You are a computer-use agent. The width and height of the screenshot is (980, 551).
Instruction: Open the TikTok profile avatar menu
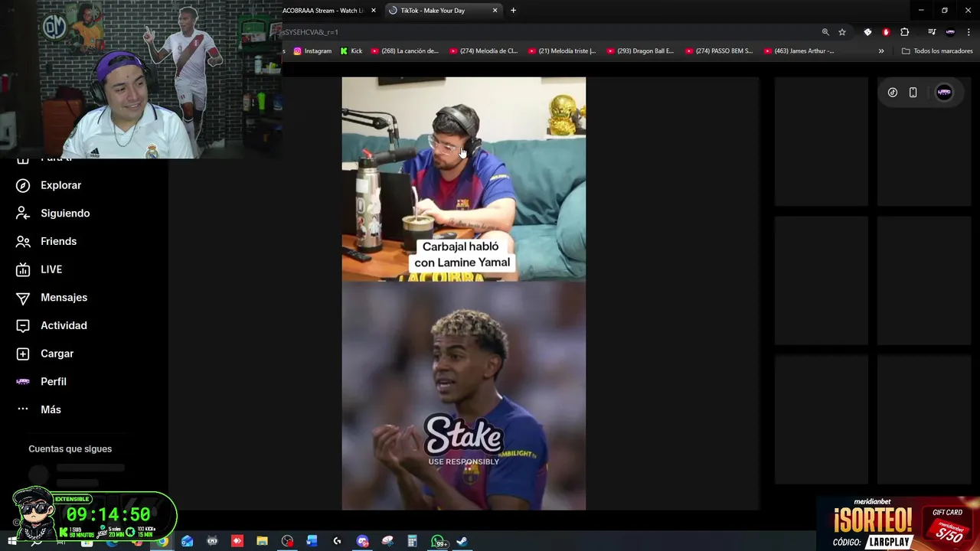coord(944,93)
